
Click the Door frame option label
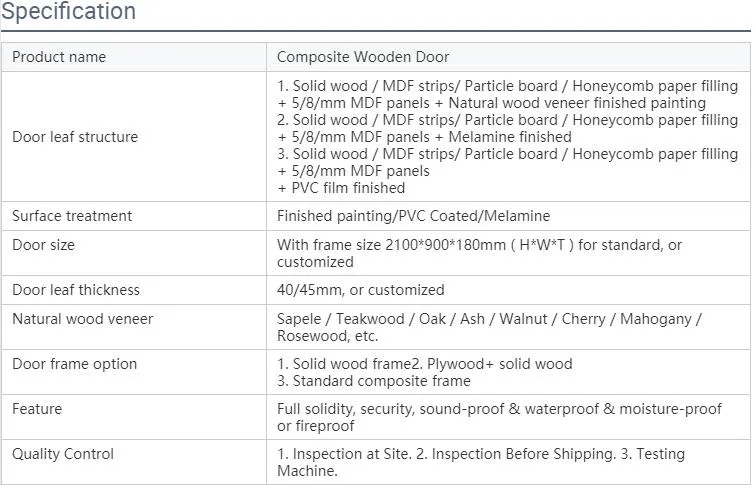click(74, 364)
